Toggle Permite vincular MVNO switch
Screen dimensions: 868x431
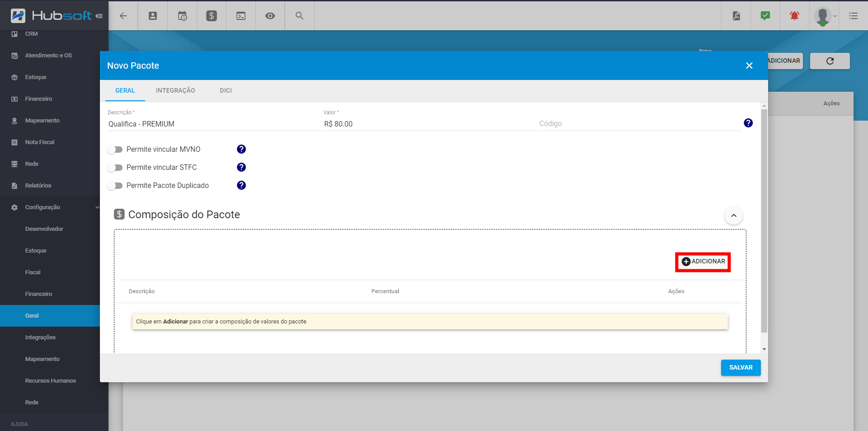115,150
